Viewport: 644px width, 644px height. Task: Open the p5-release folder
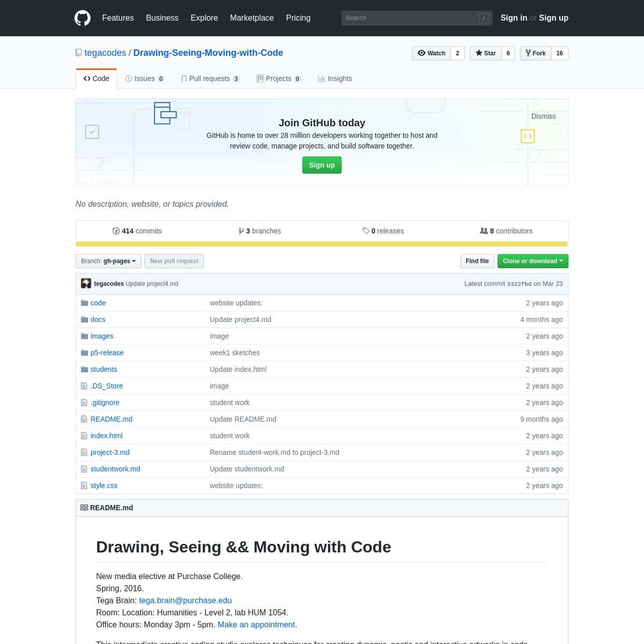pos(107,353)
